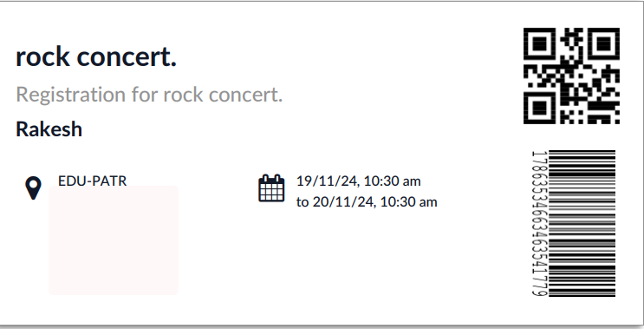Click the EDU-PATR venue label
Screen dimensions: 644x329
tap(93, 181)
